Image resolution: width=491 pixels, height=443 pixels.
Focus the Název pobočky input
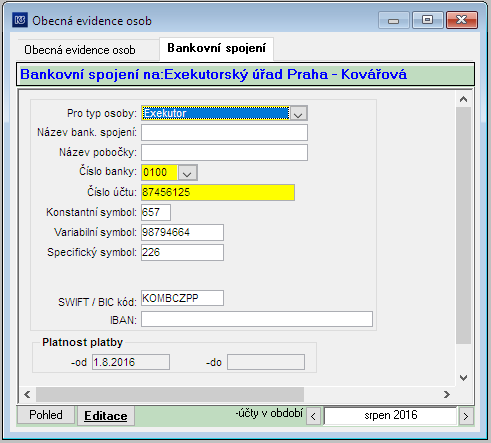coord(224,153)
